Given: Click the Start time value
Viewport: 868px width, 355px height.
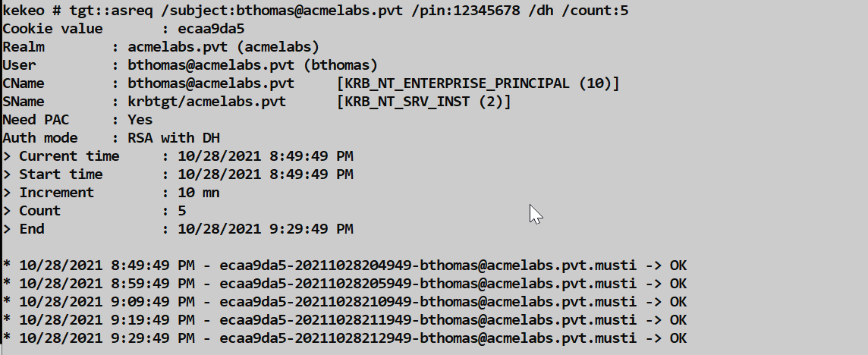Looking at the screenshot, I should (x=265, y=174).
